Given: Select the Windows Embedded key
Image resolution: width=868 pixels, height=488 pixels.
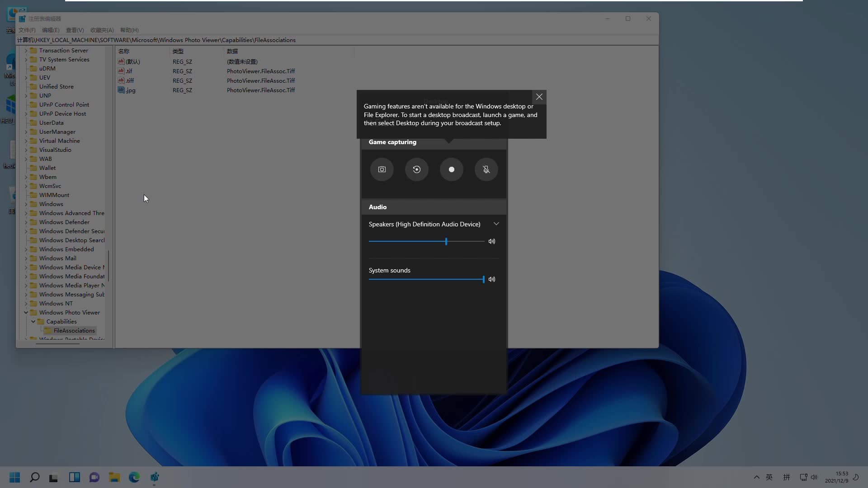Looking at the screenshot, I should [x=66, y=249].
